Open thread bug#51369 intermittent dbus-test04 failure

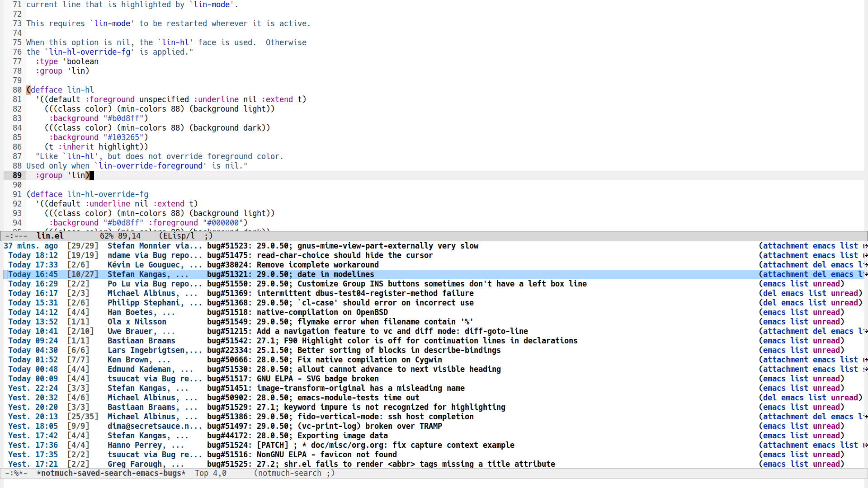click(x=340, y=293)
